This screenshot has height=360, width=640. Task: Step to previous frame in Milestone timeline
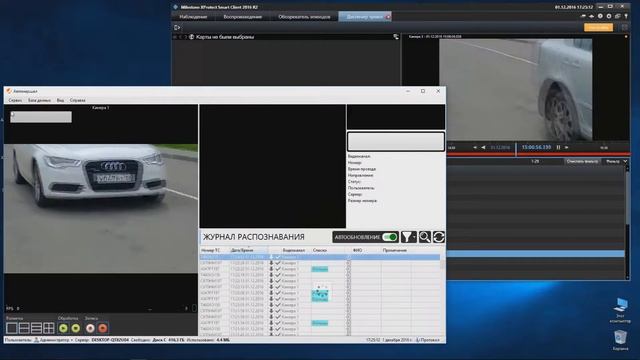475,147
